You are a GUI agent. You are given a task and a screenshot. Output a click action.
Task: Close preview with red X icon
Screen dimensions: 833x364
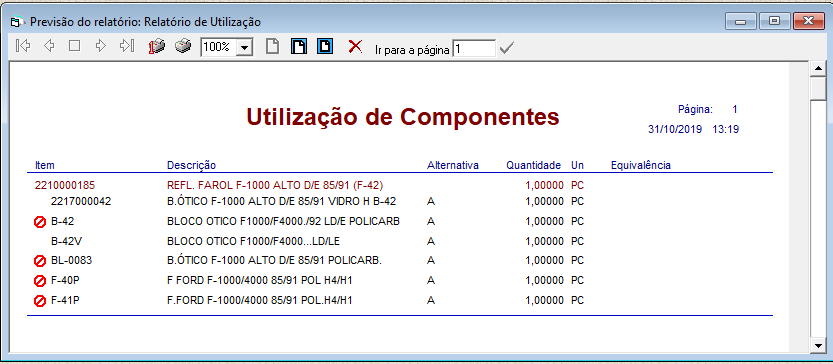point(355,46)
